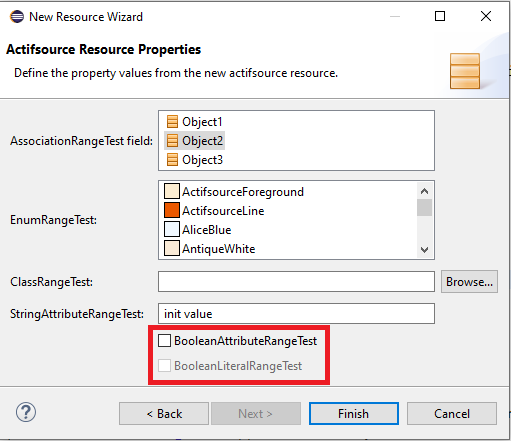Click the Actifsource resource banner icon
The image size is (511, 441).
click(465, 71)
